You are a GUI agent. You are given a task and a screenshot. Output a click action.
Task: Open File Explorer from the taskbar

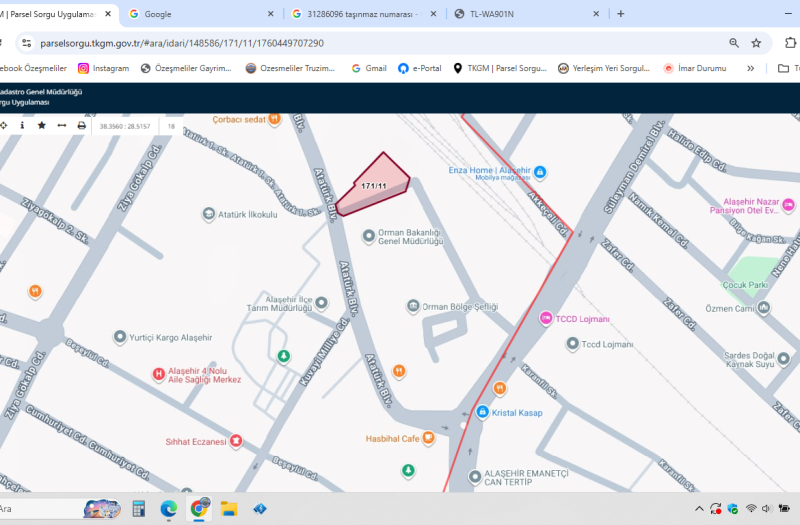228,508
